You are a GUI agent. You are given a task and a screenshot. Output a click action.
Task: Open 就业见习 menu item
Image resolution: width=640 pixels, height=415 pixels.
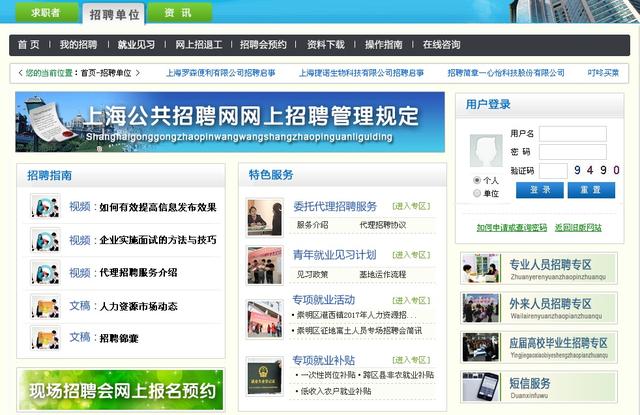point(136,45)
